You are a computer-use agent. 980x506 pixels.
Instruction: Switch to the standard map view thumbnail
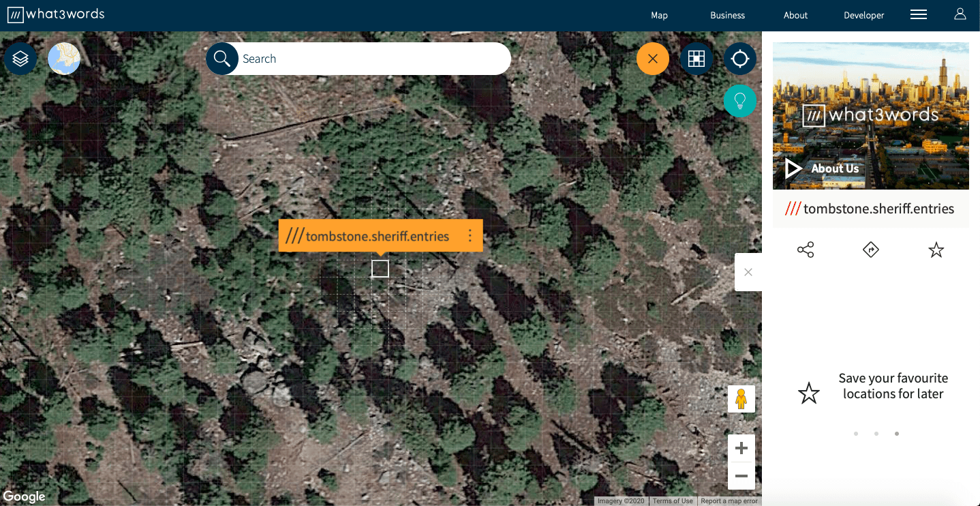click(x=64, y=59)
